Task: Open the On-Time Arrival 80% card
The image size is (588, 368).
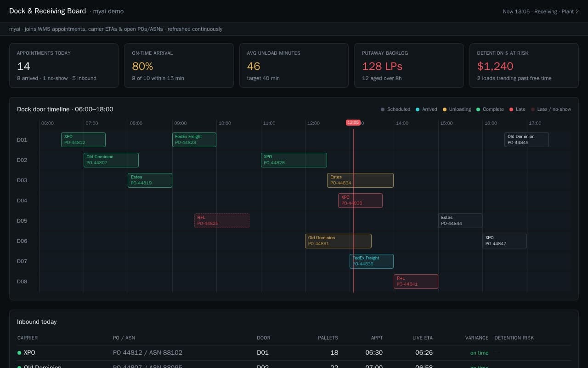Action: coord(179,65)
